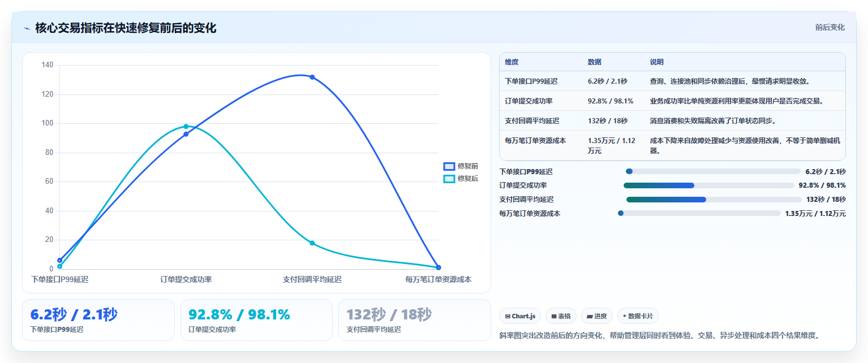Toggle the 修复前 legend label text
The image size is (868, 363).
tap(468, 166)
